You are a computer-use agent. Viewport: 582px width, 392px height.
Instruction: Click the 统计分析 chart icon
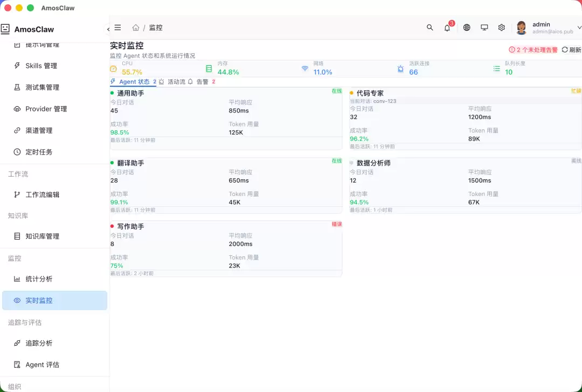[17, 279]
